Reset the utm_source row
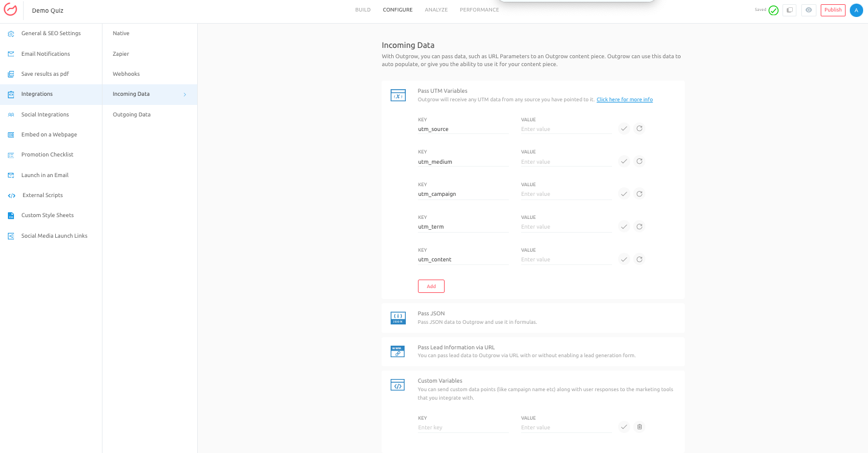The image size is (868, 453). coord(639,129)
